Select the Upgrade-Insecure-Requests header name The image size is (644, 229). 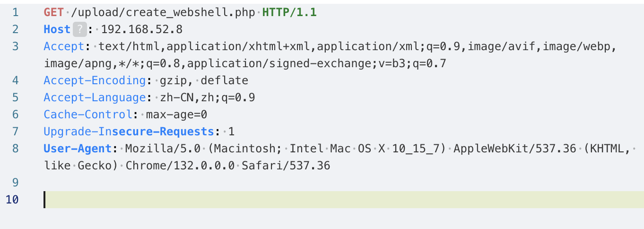coord(129,132)
